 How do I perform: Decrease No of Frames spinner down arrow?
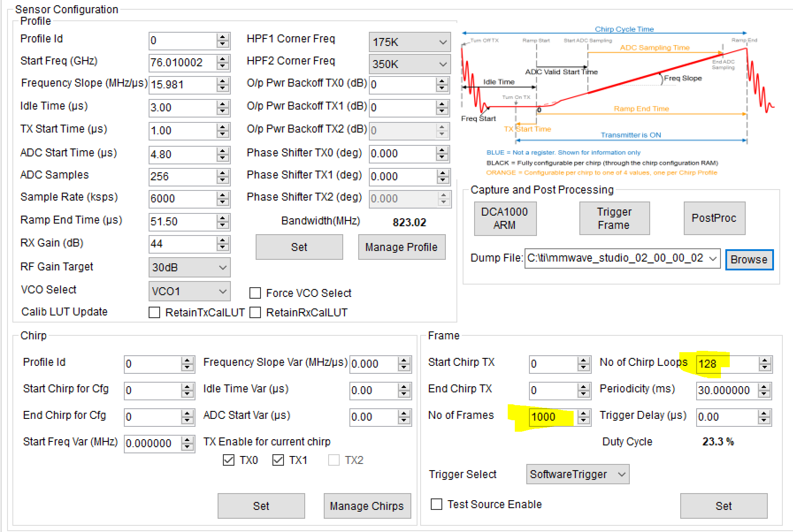point(584,420)
